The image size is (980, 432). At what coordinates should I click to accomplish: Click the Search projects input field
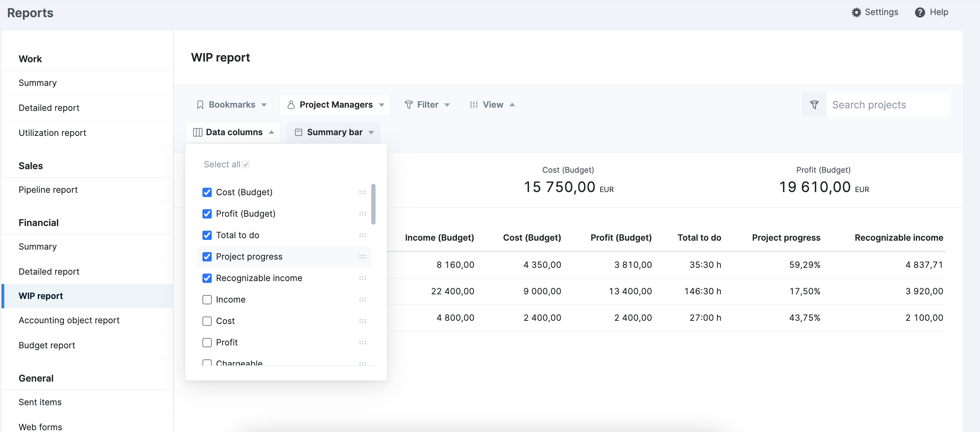888,104
